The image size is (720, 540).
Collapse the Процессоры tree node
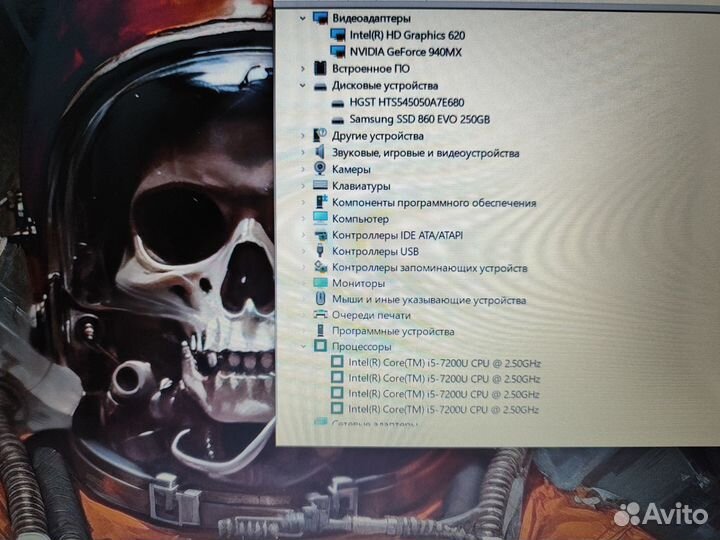coord(304,346)
